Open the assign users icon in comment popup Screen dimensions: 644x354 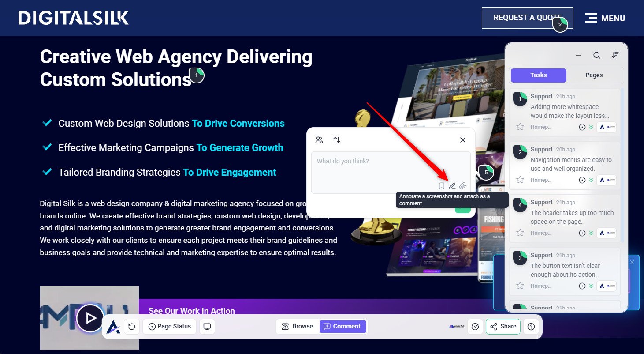point(319,140)
